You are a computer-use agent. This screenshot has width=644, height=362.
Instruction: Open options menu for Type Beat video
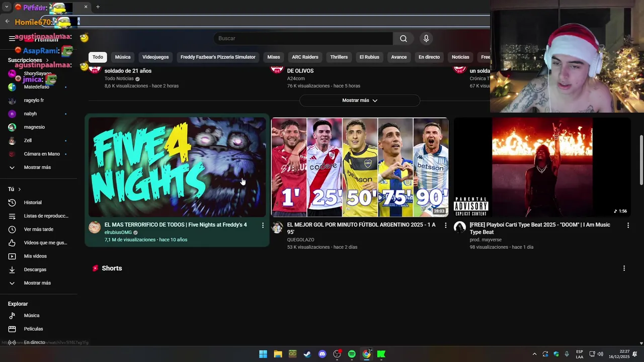click(x=628, y=225)
